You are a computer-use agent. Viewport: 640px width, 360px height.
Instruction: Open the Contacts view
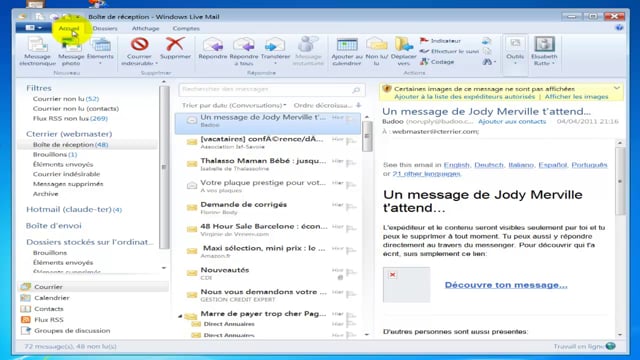[x=42, y=309]
